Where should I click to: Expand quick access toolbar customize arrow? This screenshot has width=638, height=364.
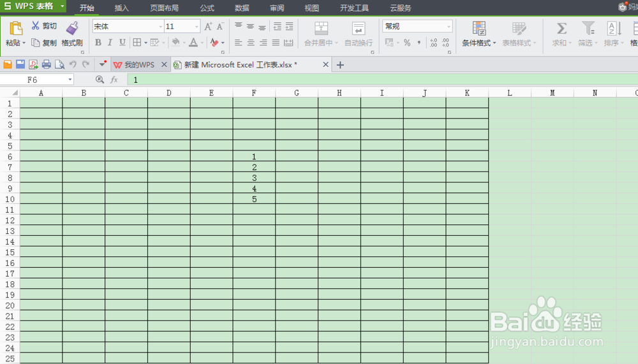(x=101, y=64)
